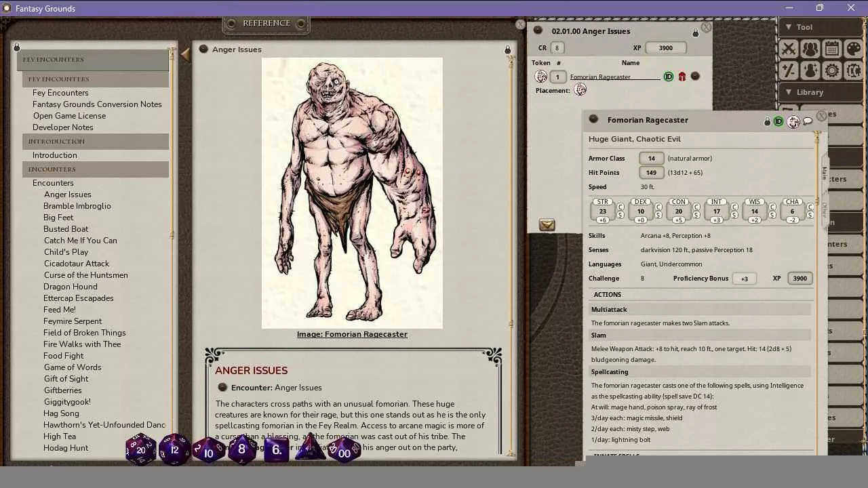Select the Dragon Hound encounter
This screenshot has width=868, height=488.
pyautogui.click(x=71, y=287)
